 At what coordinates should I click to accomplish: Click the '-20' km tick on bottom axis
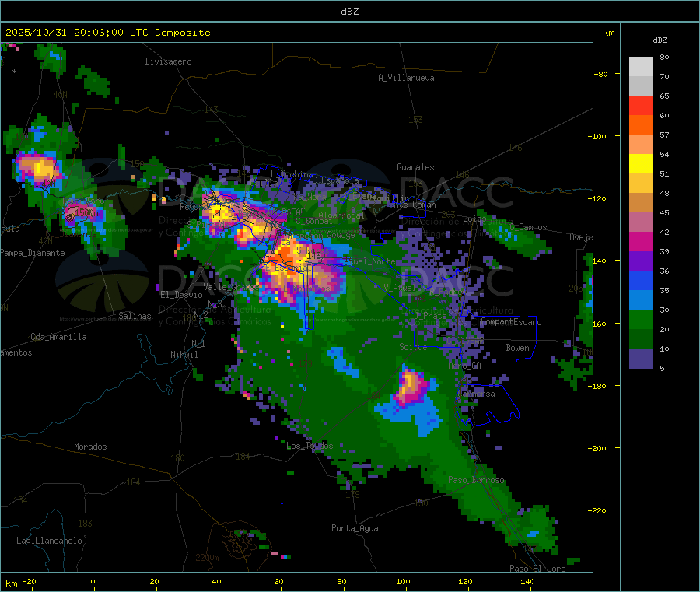click(x=29, y=581)
